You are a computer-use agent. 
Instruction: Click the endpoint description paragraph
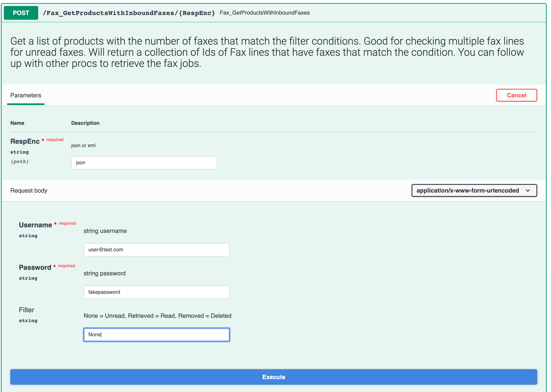(267, 52)
